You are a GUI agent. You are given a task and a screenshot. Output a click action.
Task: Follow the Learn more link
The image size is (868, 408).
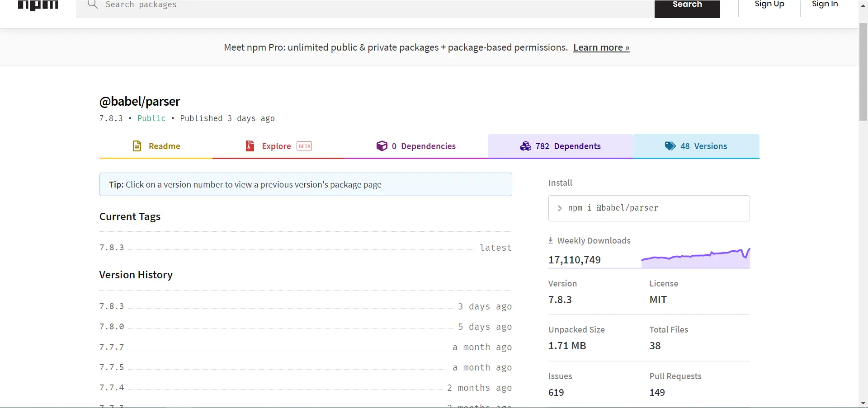coord(601,47)
